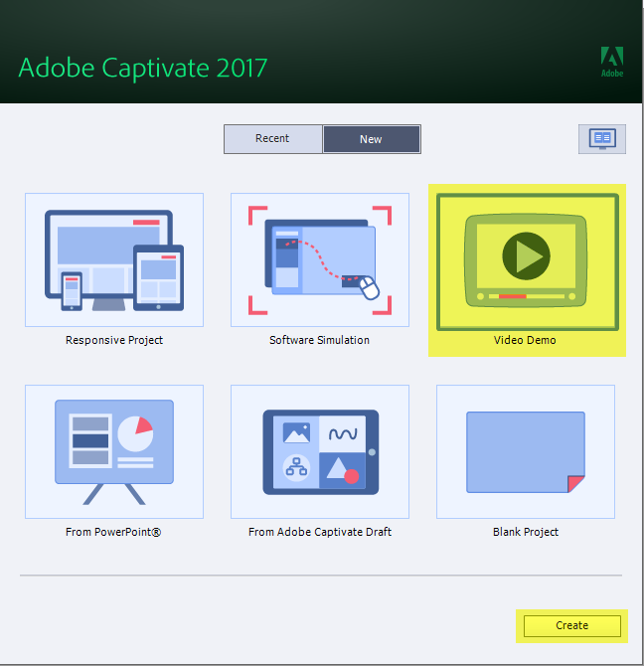Switch to the Recent tab

(272, 139)
